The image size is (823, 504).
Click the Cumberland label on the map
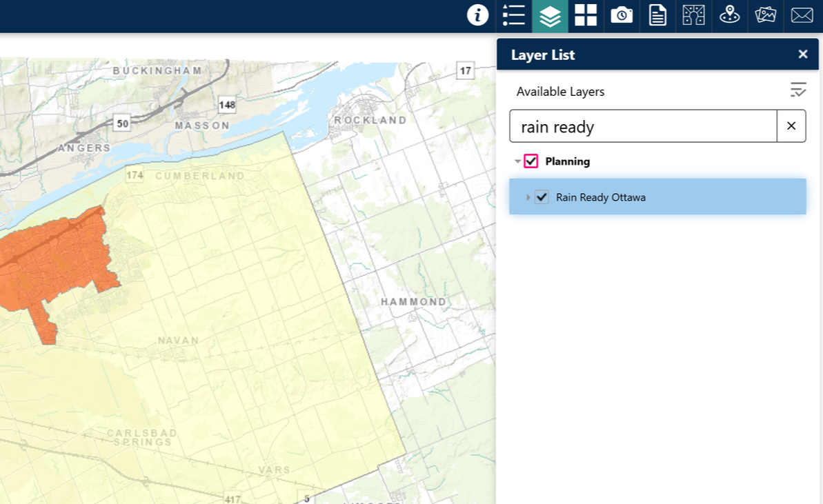pos(200,176)
